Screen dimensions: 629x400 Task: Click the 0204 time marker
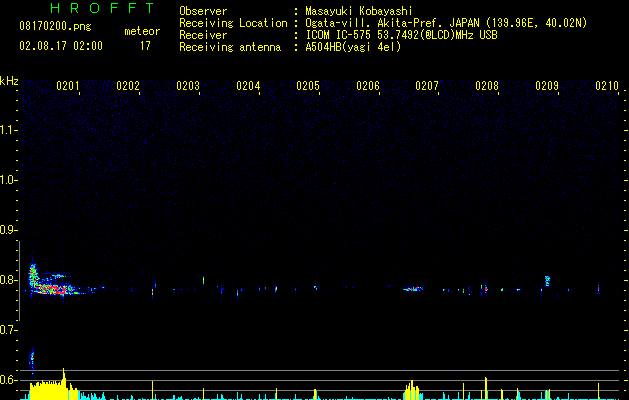click(x=248, y=86)
